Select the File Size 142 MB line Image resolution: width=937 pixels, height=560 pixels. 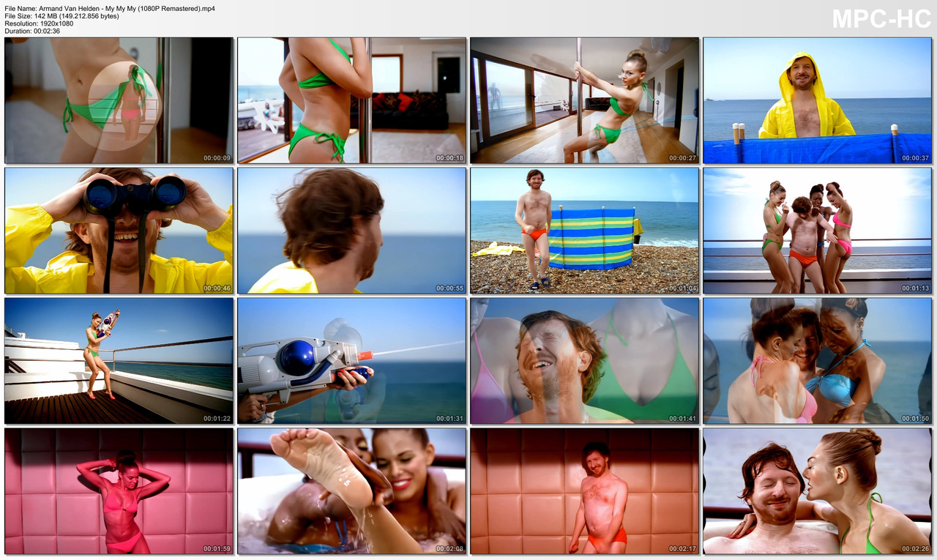(61, 15)
